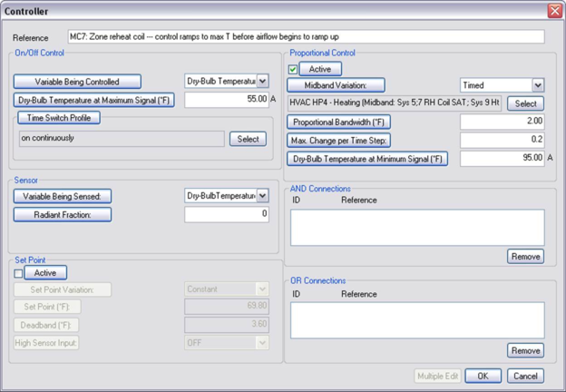Select a time switch profile via Select button

click(x=248, y=139)
